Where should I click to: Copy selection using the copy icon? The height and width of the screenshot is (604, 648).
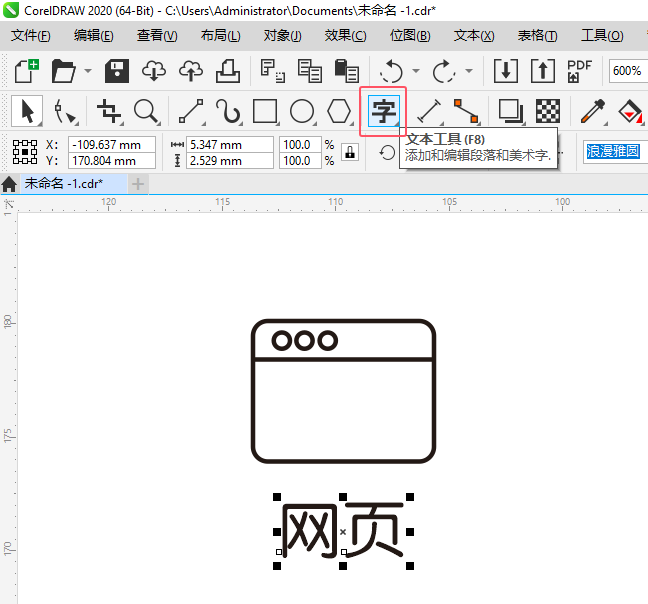(310, 71)
